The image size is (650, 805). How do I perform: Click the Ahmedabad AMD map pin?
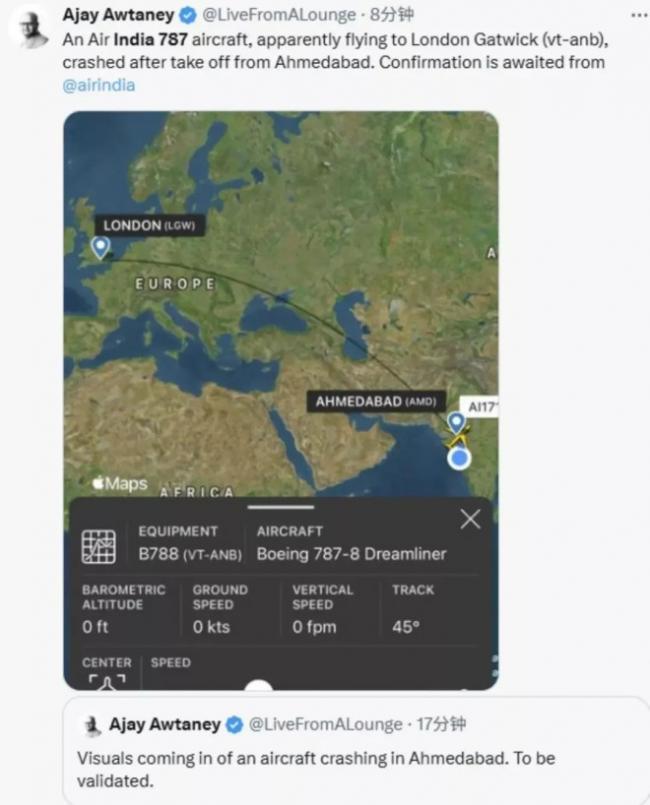[456, 422]
